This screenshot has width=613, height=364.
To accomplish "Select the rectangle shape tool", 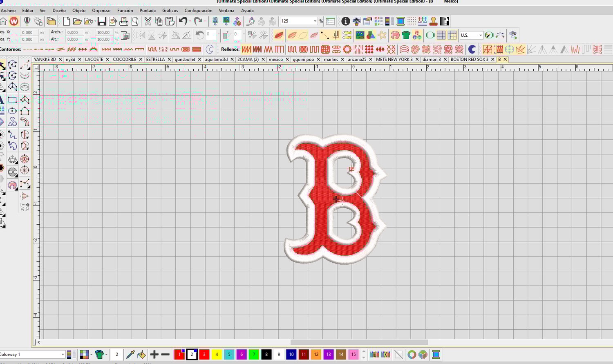I will (x=13, y=100).
